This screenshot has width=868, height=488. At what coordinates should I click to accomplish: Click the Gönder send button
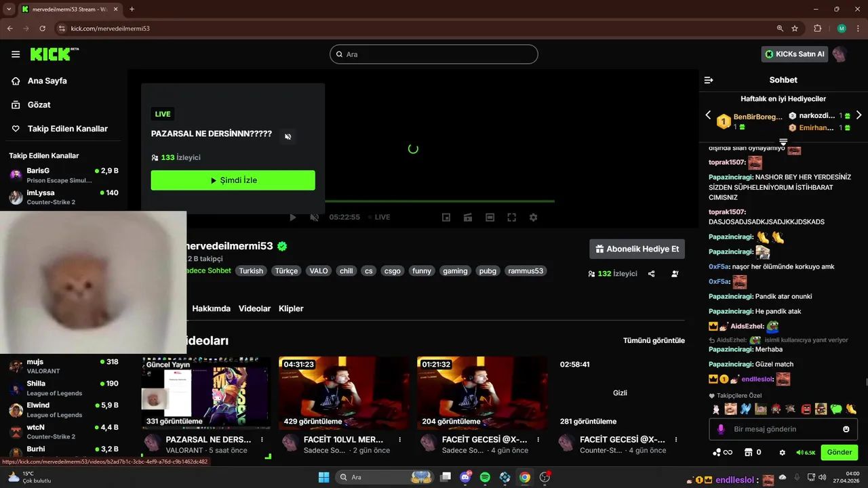(x=839, y=452)
